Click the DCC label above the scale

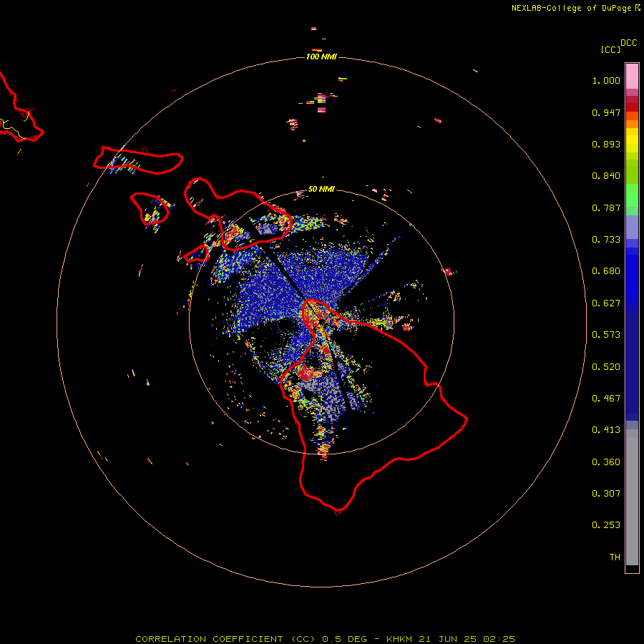[x=629, y=43]
